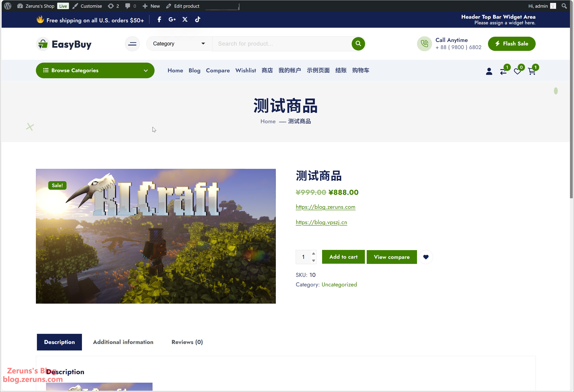Open the compare arrows icon
The height and width of the screenshot is (392, 574).
pyautogui.click(x=503, y=71)
